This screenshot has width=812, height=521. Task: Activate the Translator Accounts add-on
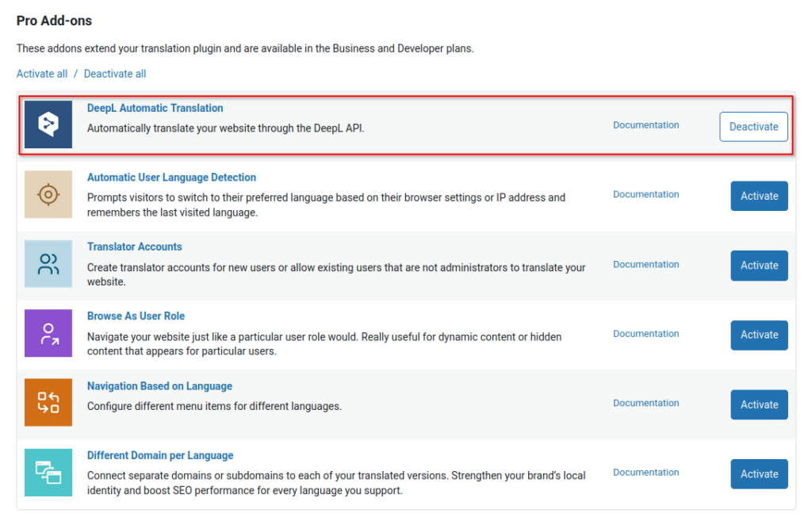758,265
